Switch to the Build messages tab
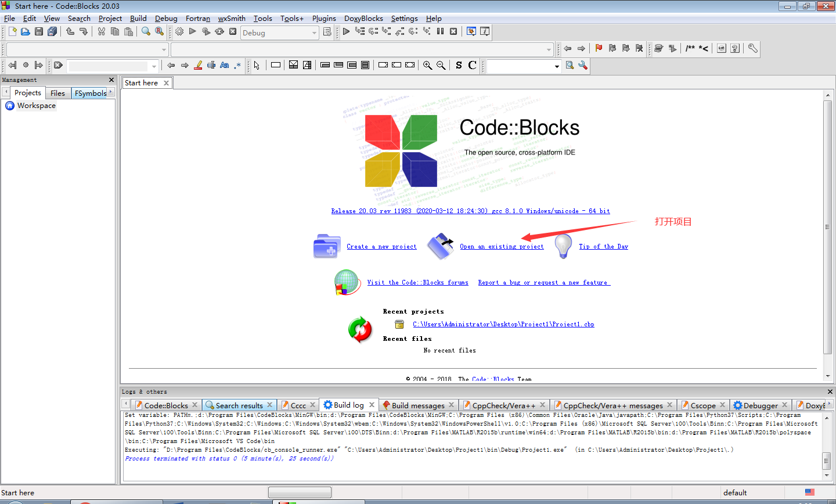This screenshot has height=504, width=836. (419, 405)
